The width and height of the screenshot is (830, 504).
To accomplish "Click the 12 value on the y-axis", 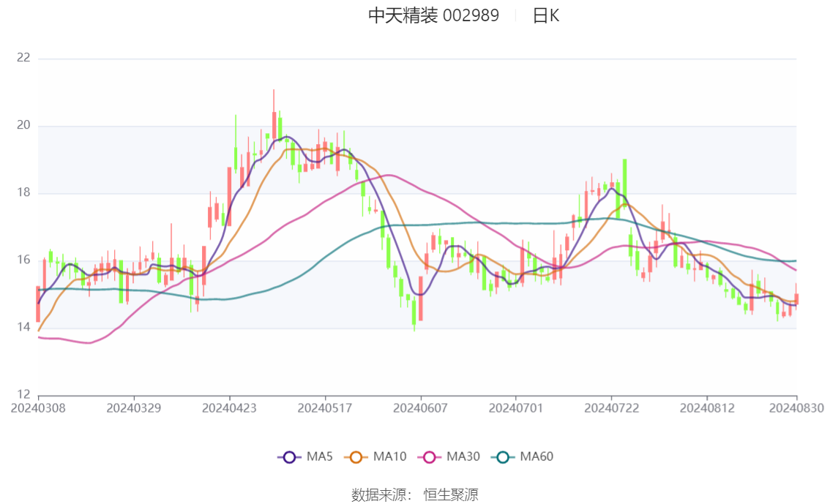I will pos(23,395).
